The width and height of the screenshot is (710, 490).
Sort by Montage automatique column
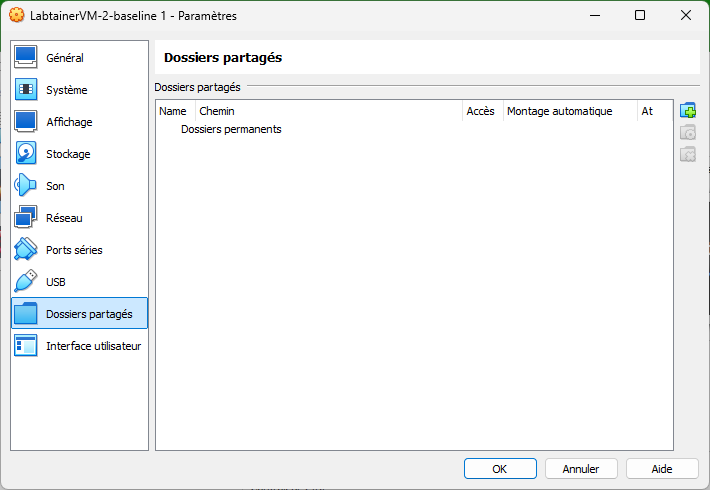coord(559,111)
